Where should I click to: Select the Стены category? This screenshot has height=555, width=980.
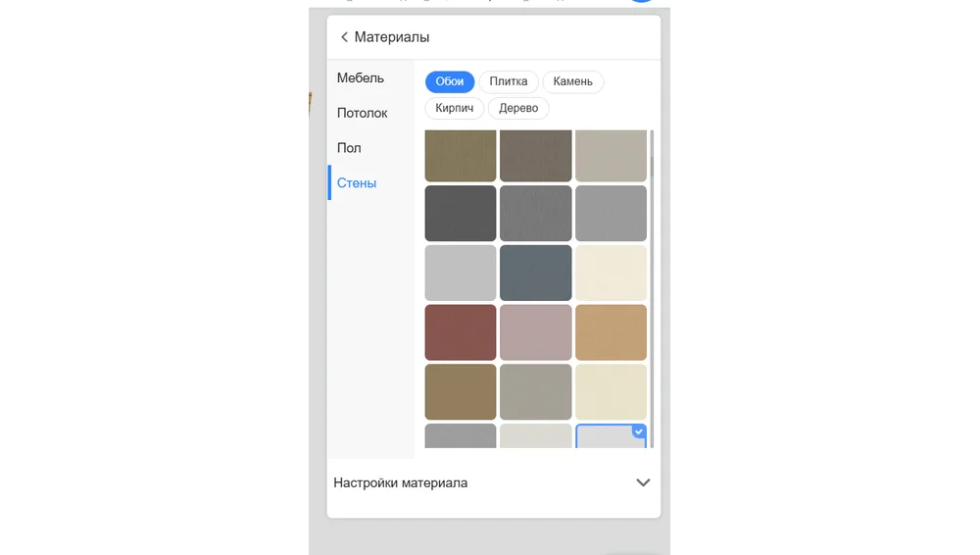tap(357, 183)
